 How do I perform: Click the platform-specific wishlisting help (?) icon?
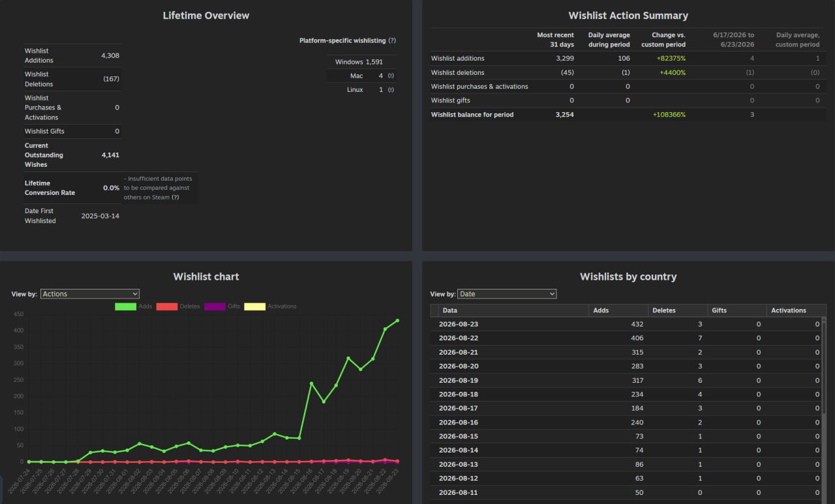click(x=392, y=40)
